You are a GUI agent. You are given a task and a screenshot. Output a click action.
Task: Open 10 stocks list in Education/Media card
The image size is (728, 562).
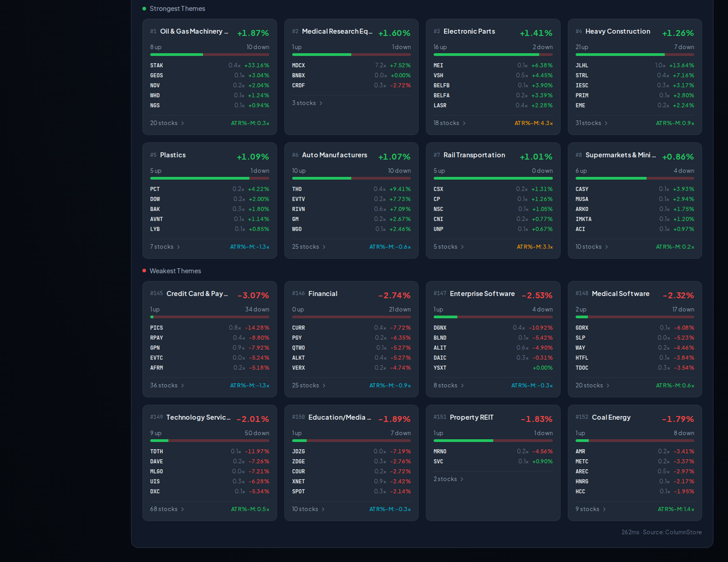[308, 509]
